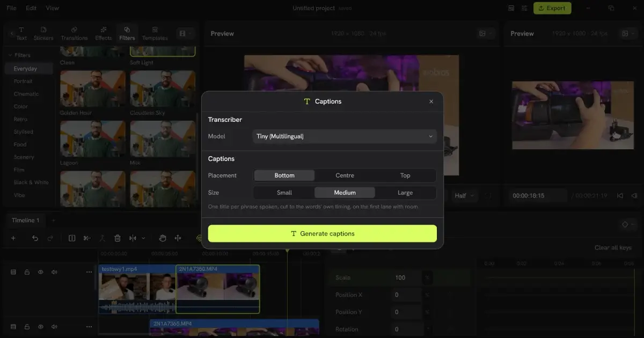Add a new timeline with plus tab
Viewport: 644px width, 338px height.
click(53, 221)
